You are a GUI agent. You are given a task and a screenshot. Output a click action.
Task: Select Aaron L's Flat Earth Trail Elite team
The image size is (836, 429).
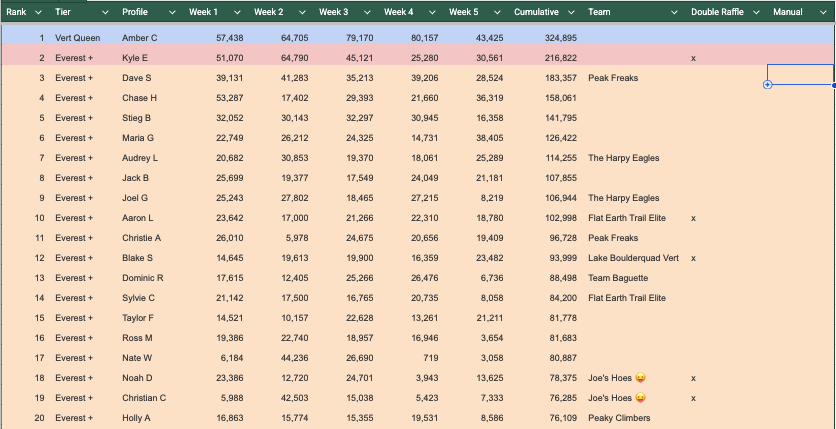pos(627,218)
